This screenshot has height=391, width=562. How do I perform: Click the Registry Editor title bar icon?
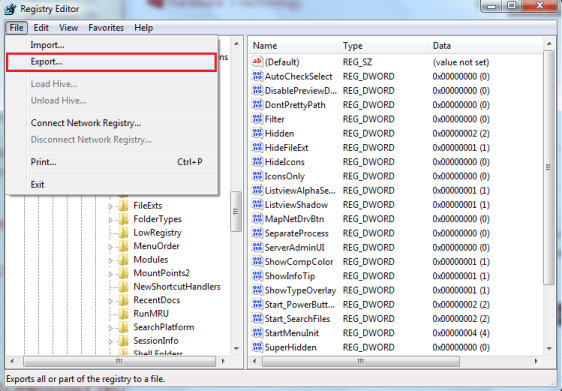pyautogui.click(x=10, y=9)
